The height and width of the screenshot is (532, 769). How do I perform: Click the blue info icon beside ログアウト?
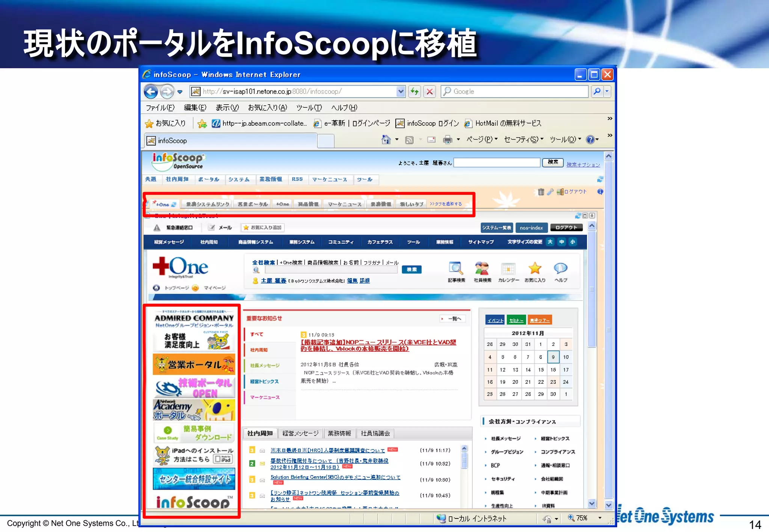click(600, 192)
